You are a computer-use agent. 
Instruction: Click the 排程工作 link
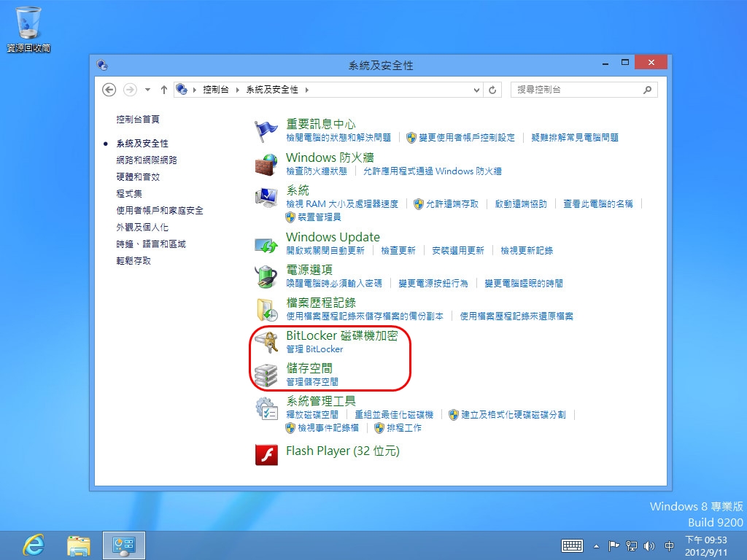tap(404, 427)
